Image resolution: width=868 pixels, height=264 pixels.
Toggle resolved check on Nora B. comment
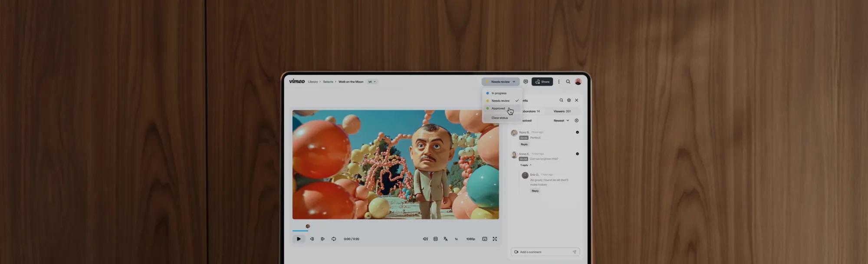577,132
